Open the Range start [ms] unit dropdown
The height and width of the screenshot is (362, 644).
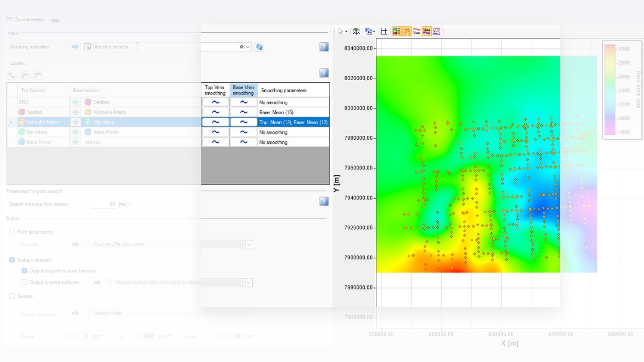click(x=103, y=336)
